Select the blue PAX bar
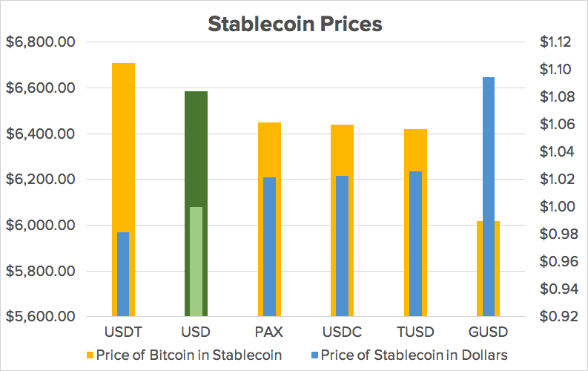 coord(269,247)
